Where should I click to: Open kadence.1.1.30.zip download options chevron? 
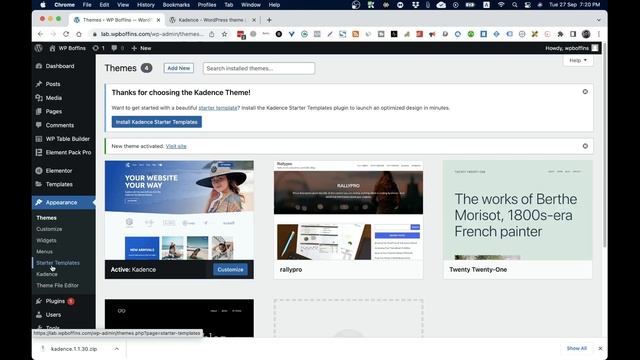click(x=117, y=349)
